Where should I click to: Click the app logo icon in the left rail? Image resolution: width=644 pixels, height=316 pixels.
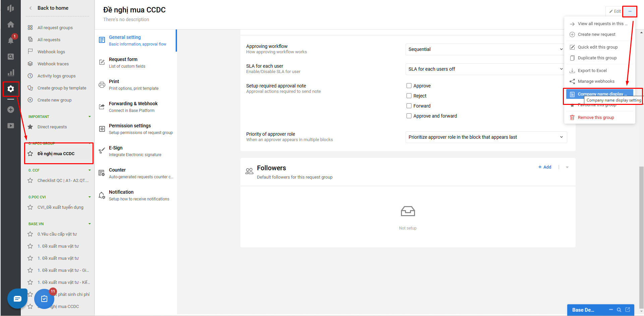(x=11, y=8)
